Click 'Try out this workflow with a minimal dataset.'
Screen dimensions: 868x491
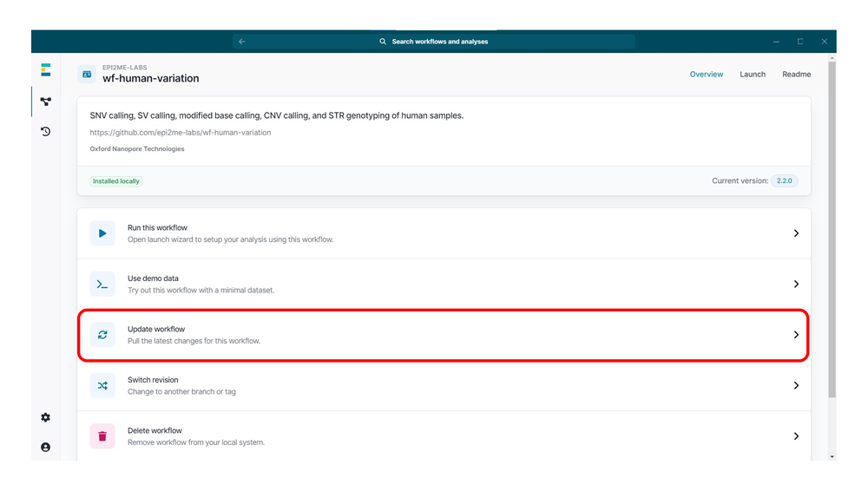tap(201, 290)
